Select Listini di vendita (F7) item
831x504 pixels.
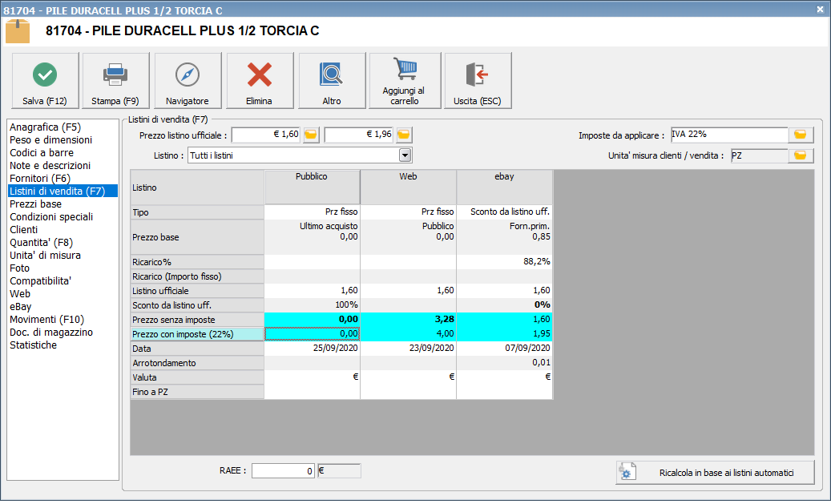click(63, 192)
